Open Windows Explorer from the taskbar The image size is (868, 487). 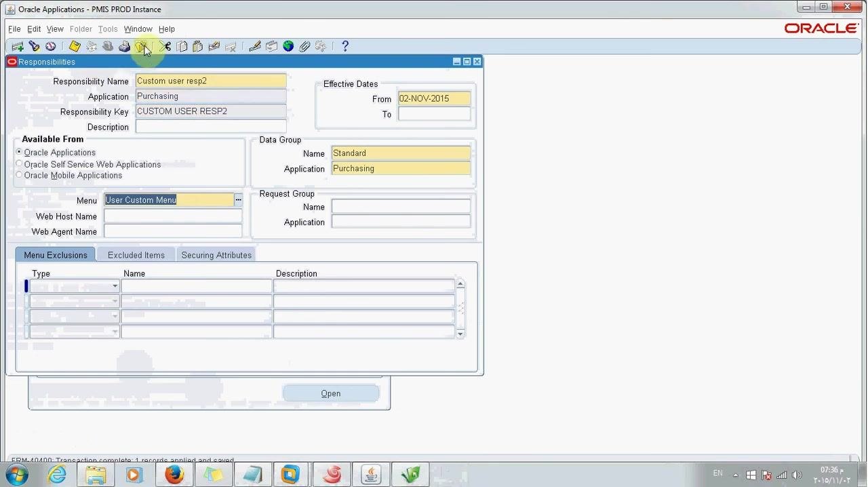pos(96,474)
